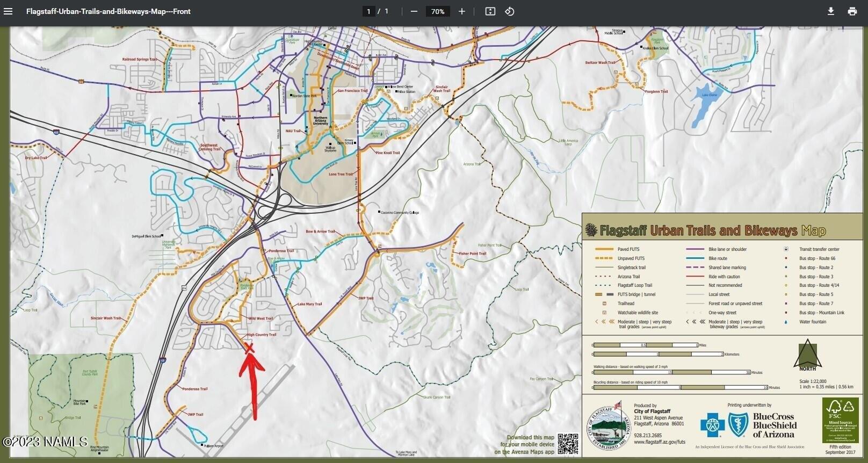Screen dimensions: 868x463
Task: Click the Railroad Springs Trail label
Action: click(140, 60)
